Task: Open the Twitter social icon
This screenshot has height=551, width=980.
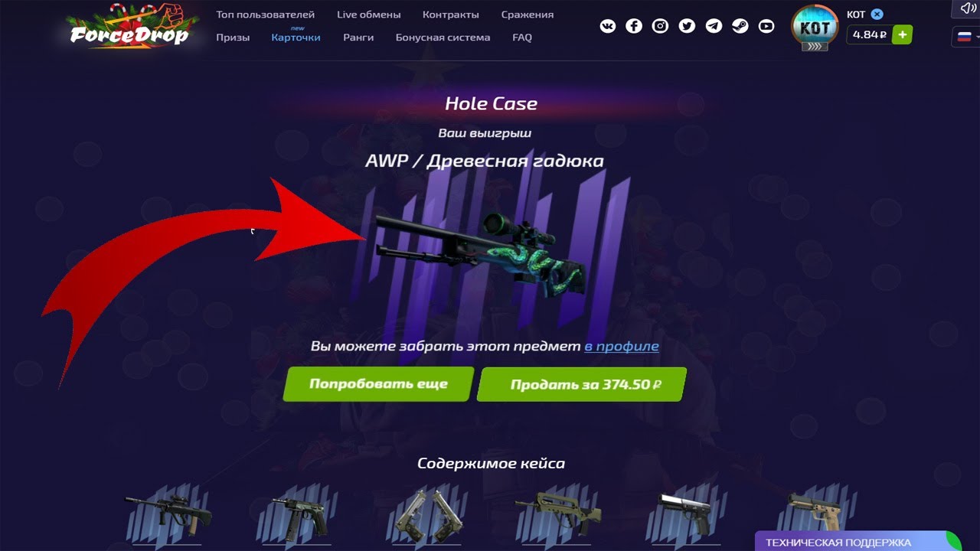Action: [687, 26]
